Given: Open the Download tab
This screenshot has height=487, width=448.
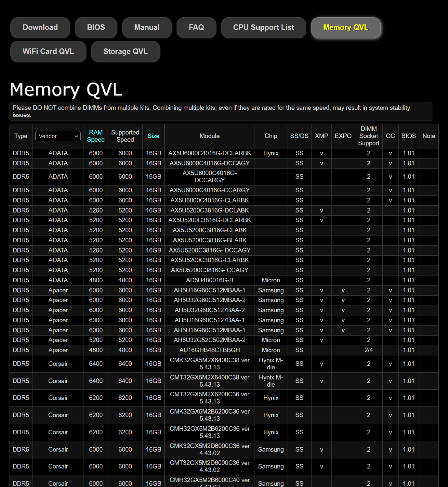Looking at the screenshot, I should pyautogui.click(x=40, y=28).
